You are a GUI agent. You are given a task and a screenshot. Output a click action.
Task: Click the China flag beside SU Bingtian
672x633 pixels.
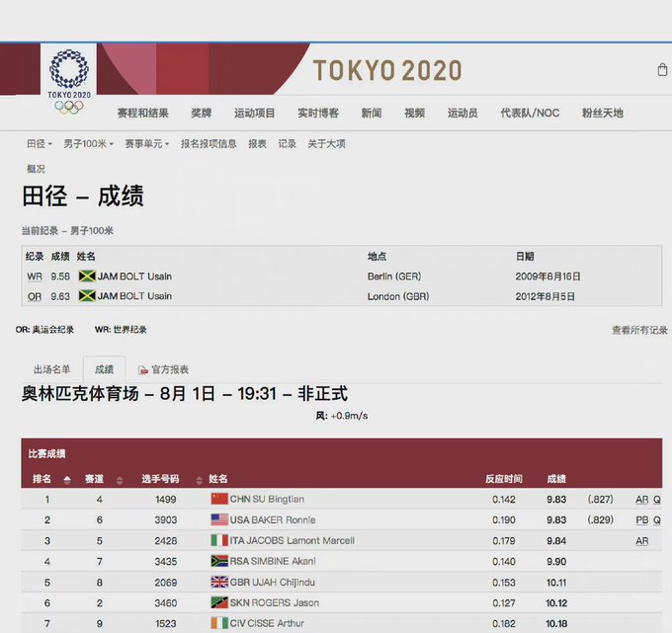click(219, 499)
